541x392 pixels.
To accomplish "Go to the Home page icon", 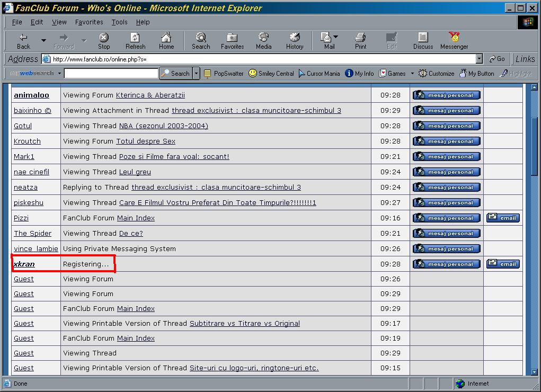I will 166,38.
